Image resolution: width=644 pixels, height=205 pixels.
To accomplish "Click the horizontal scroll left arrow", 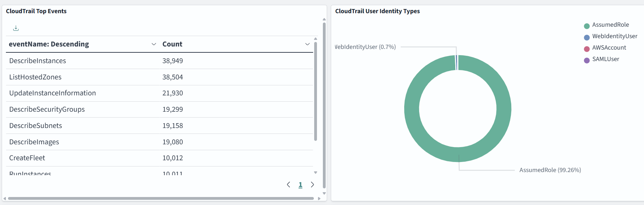I will [5, 198].
